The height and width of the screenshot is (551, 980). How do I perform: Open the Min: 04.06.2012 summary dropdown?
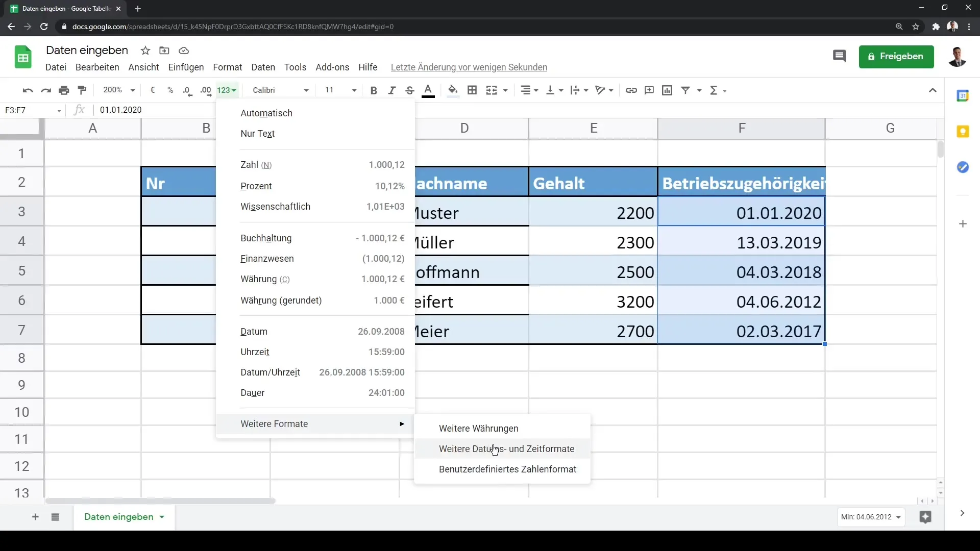coord(871,517)
